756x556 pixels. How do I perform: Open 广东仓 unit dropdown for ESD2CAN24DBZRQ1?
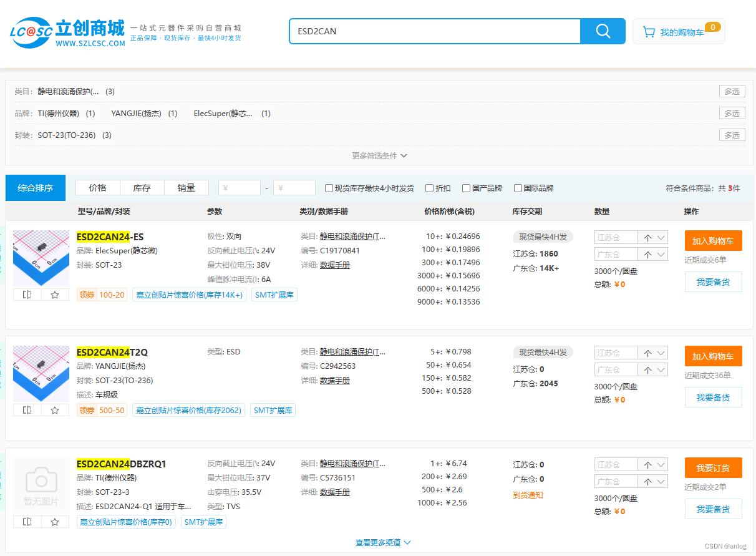(x=652, y=481)
